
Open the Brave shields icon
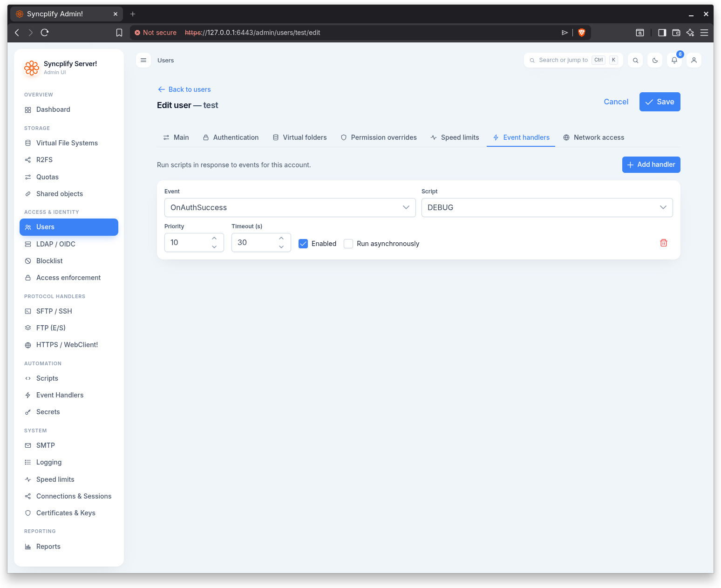(x=581, y=33)
